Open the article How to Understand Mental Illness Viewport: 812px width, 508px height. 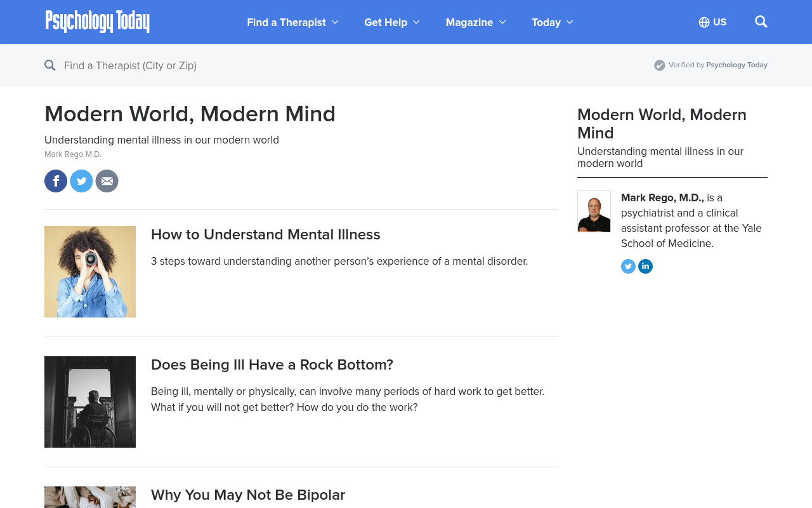(266, 234)
